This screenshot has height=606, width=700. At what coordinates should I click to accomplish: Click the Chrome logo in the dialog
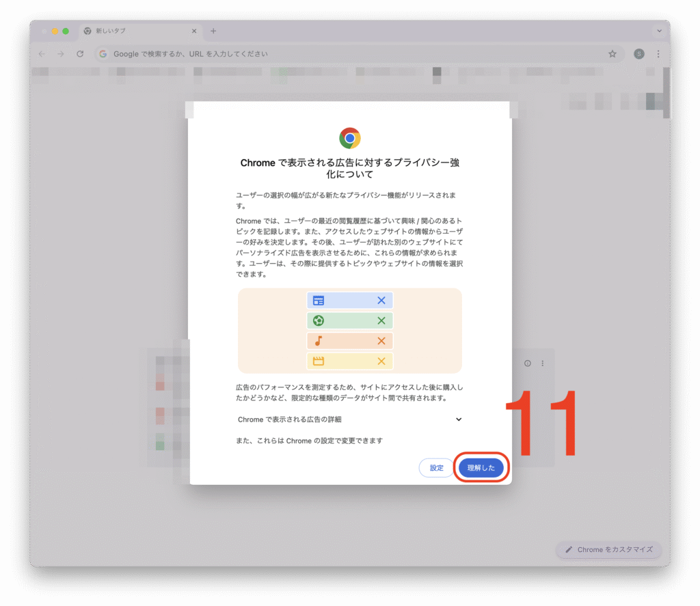(349, 138)
